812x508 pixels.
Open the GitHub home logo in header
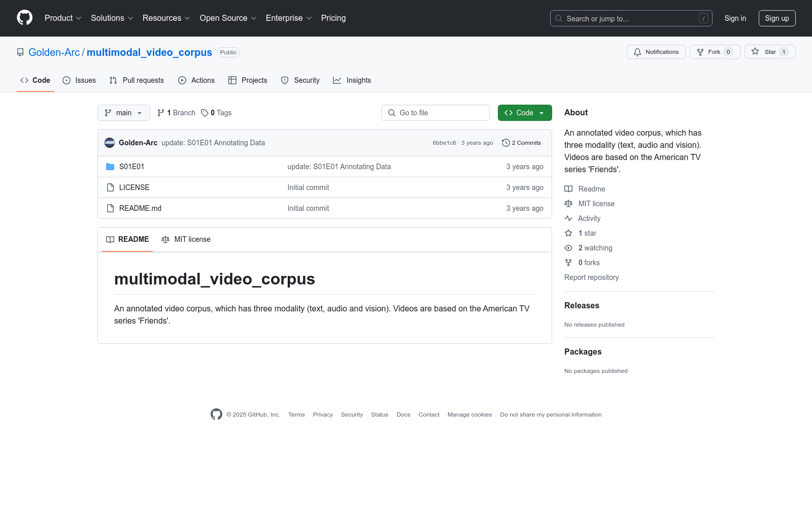[x=24, y=18]
